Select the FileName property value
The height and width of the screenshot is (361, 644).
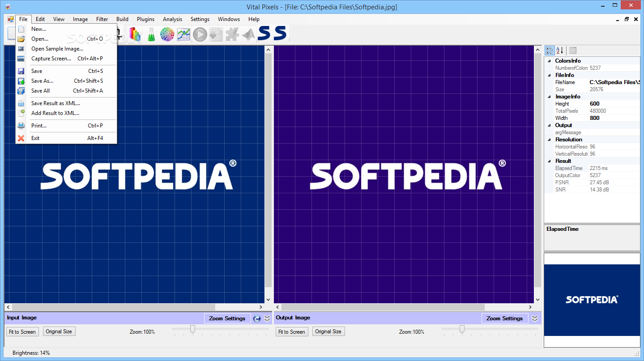pos(614,82)
